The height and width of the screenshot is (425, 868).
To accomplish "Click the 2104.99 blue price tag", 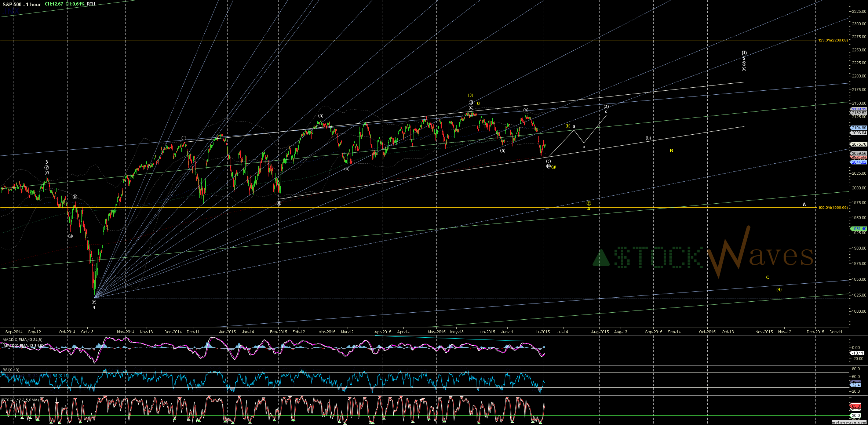I will pos(859,128).
